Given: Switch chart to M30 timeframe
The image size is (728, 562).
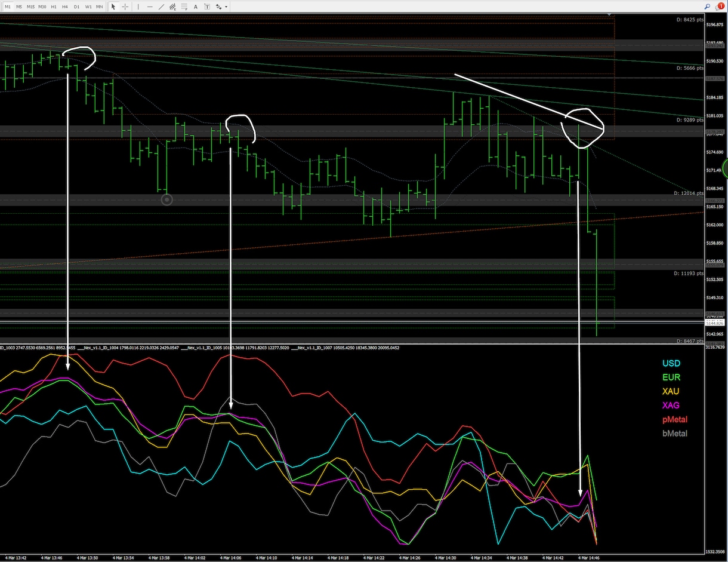Looking at the screenshot, I should click(x=42, y=7).
